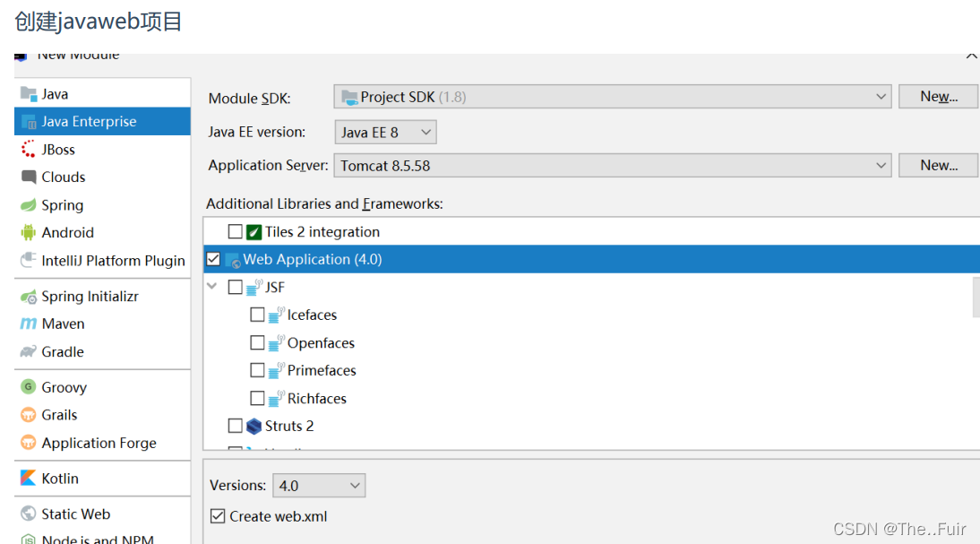Click the Web Application framework icon

233,260
